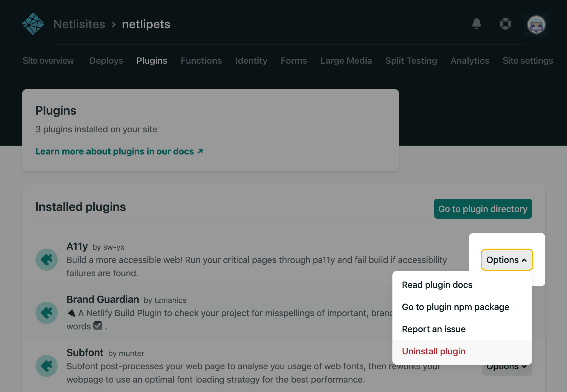
Task: Click Uninstall plugin in the menu
Action: point(433,351)
